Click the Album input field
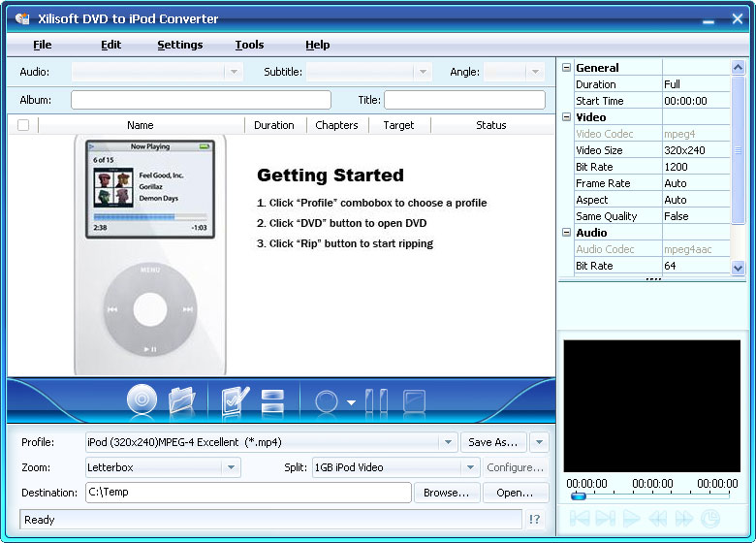Viewport: 756px width, 543px height. pyautogui.click(x=201, y=100)
